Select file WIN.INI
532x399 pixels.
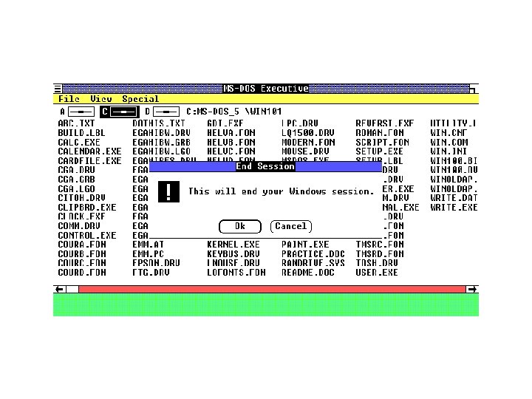pos(449,151)
